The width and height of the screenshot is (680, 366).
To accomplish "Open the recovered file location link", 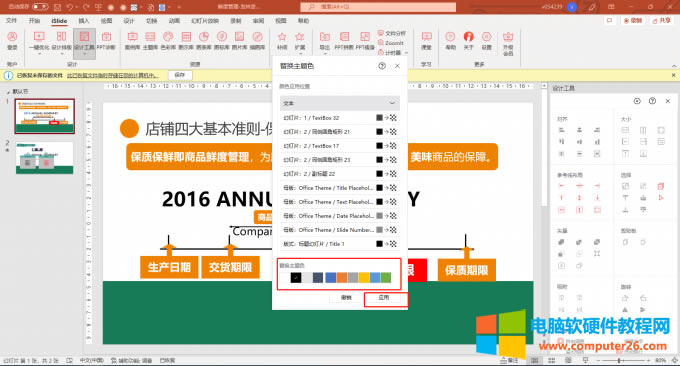I will (113, 75).
